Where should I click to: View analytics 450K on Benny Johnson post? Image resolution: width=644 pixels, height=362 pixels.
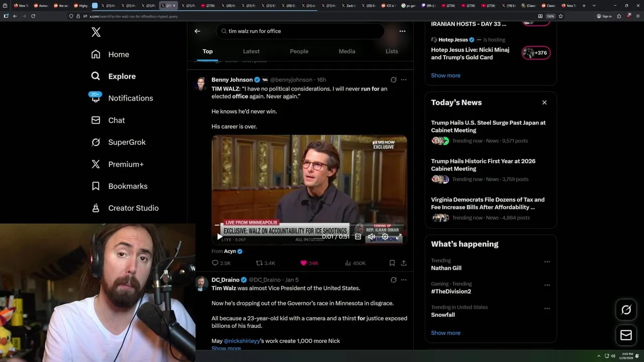coord(355,263)
